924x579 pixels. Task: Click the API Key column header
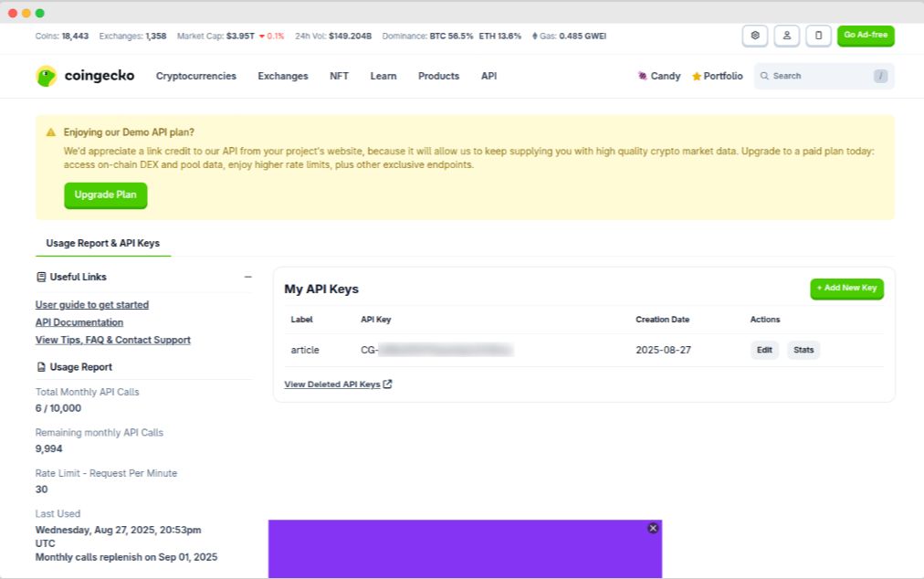(x=376, y=320)
